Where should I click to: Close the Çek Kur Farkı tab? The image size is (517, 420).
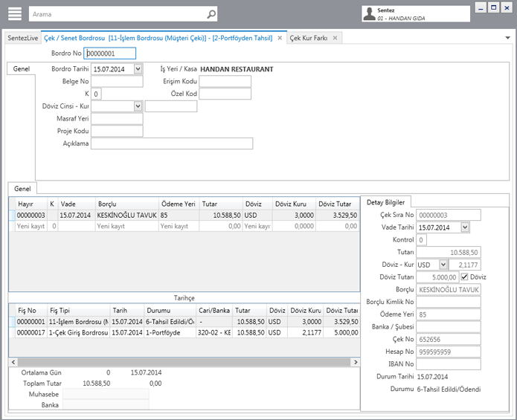pos(335,38)
